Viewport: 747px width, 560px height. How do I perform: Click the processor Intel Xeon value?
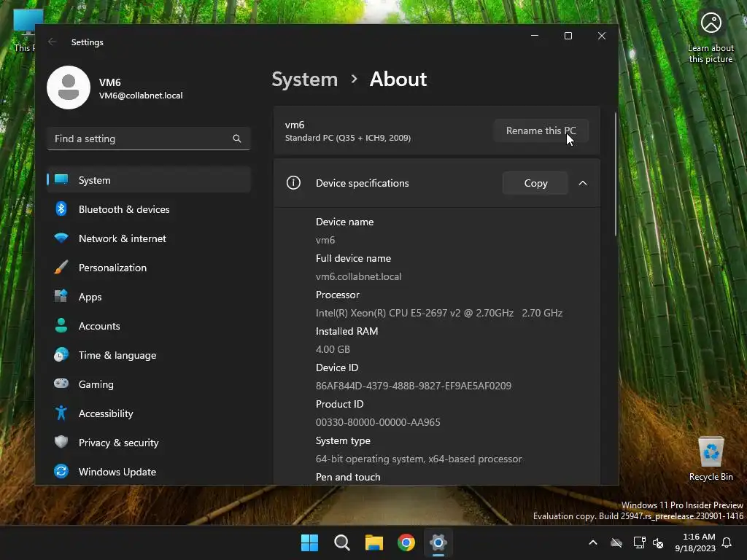point(438,313)
